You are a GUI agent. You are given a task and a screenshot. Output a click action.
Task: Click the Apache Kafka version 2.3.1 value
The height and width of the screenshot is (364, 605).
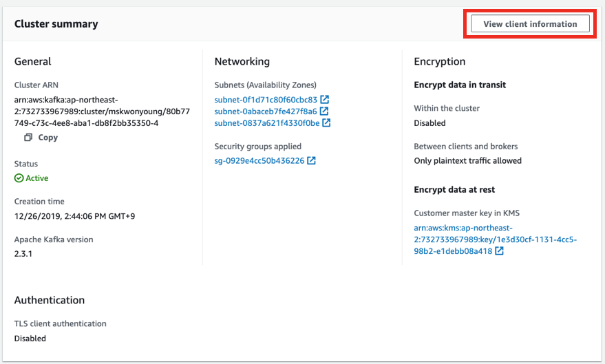23,254
